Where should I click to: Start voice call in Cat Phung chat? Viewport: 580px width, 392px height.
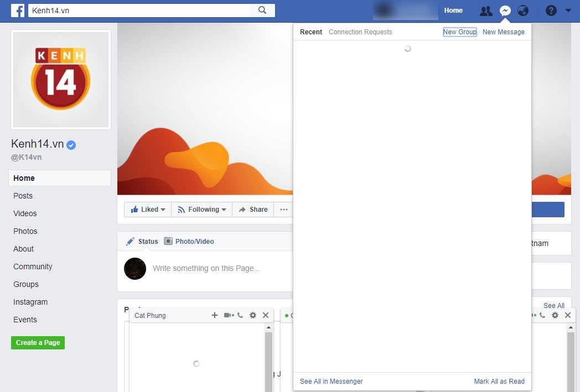pyautogui.click(x=240, y=315)
